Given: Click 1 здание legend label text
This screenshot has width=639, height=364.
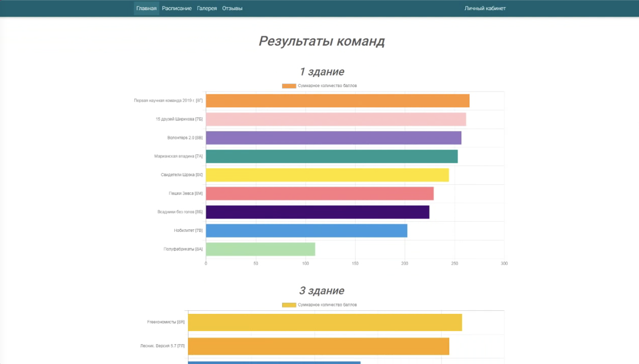Looking at the screenshot, I should [327, 86].
